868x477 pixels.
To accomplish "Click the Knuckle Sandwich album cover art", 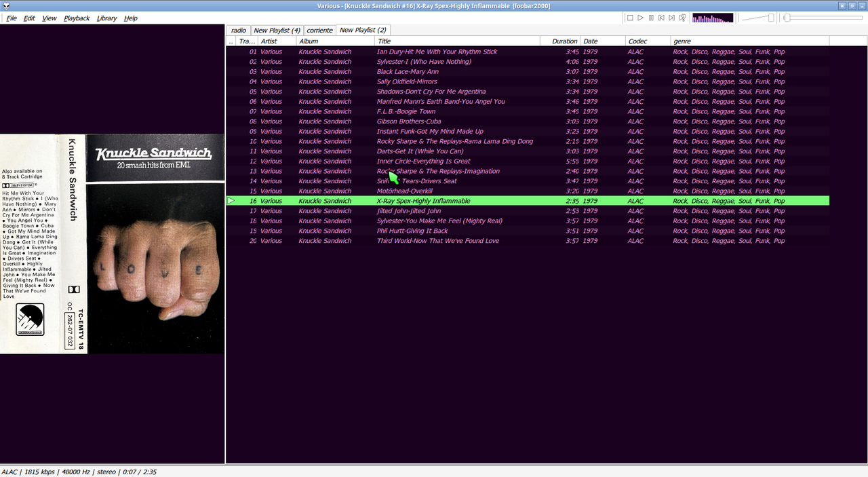I will tap(112, 244).
